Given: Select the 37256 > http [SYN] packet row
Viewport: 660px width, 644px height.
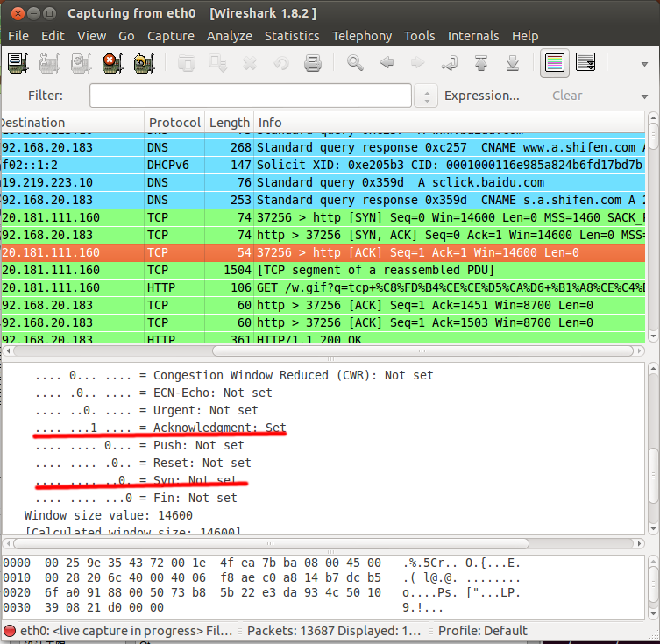Looking at the screenshot, I should point(323,217).
